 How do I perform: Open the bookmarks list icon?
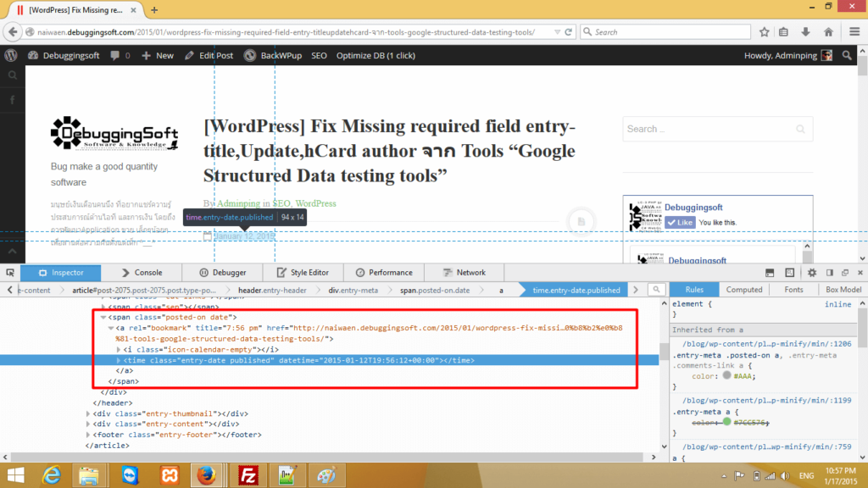(x=784, y=32)
